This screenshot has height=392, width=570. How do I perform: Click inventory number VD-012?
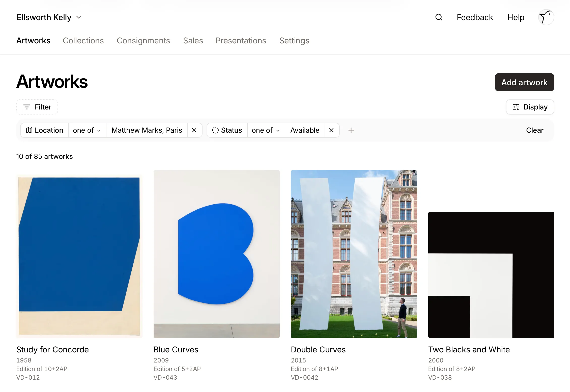coord(28,377)
